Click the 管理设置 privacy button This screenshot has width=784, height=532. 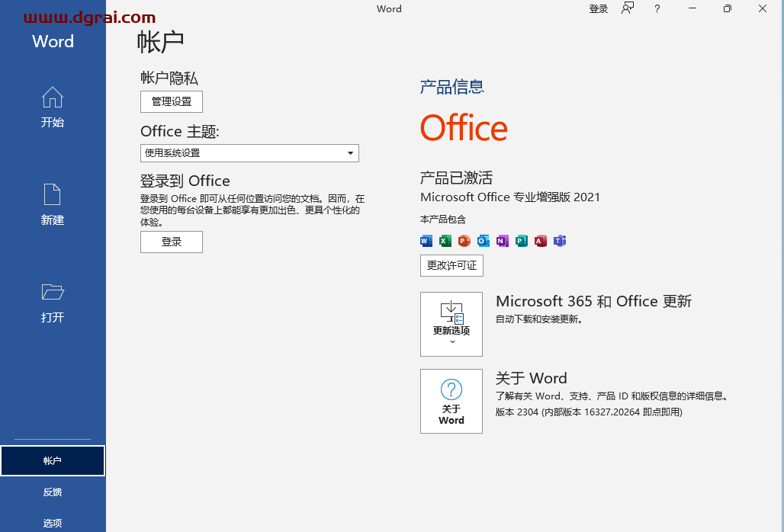172,102
